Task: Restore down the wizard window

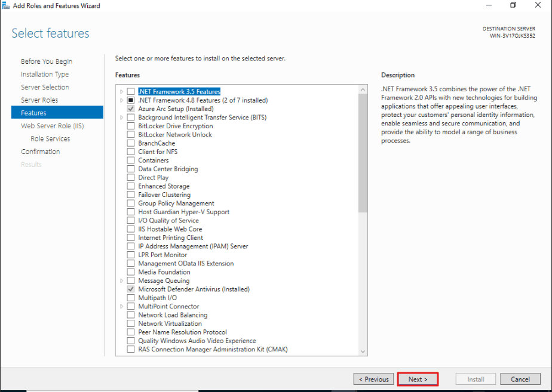Action: pyautogui.click(x=513, y=5)
